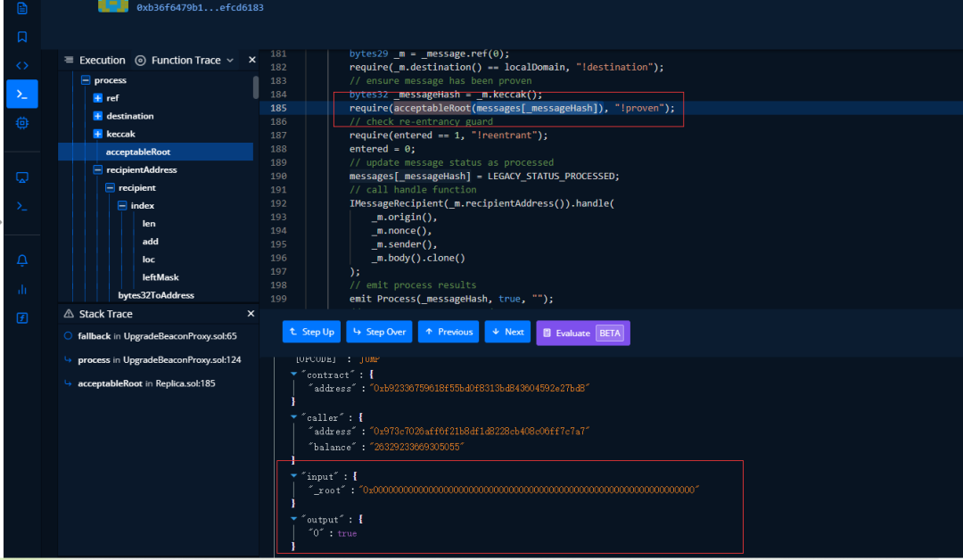The image size is (963, 560).
Task: Click the emit Process code on line 199
Action: point(451,299)
